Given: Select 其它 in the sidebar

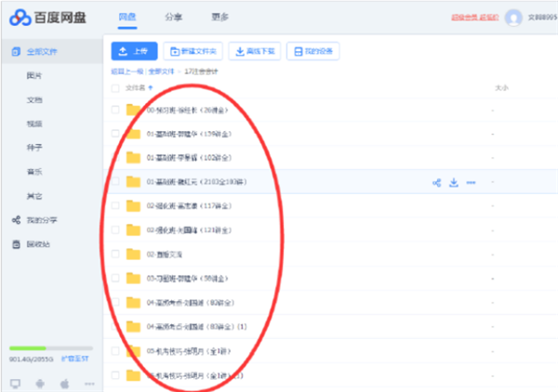Looking at the screenshot, I should pos(34,196).
